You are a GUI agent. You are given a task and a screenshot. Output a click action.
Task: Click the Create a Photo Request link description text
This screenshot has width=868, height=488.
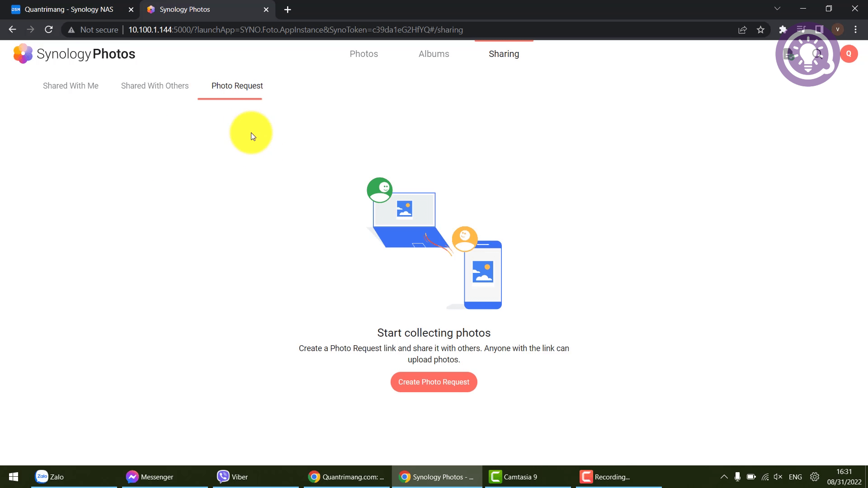pos(434,354)
